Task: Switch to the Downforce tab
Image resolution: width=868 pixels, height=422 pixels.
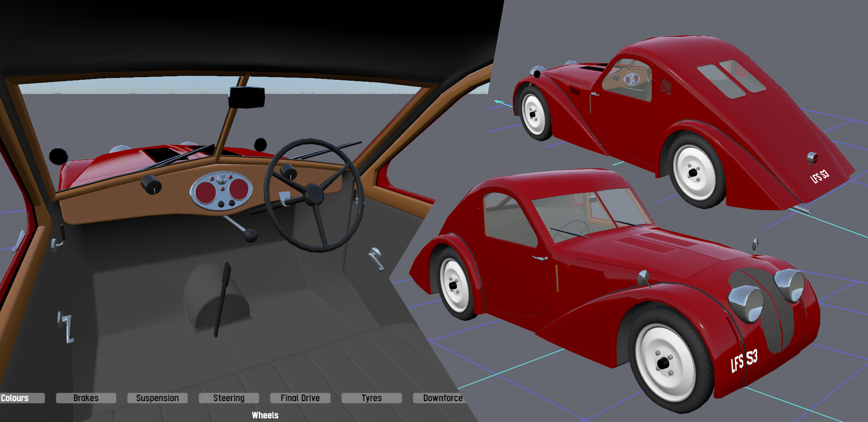Action: 440,398
